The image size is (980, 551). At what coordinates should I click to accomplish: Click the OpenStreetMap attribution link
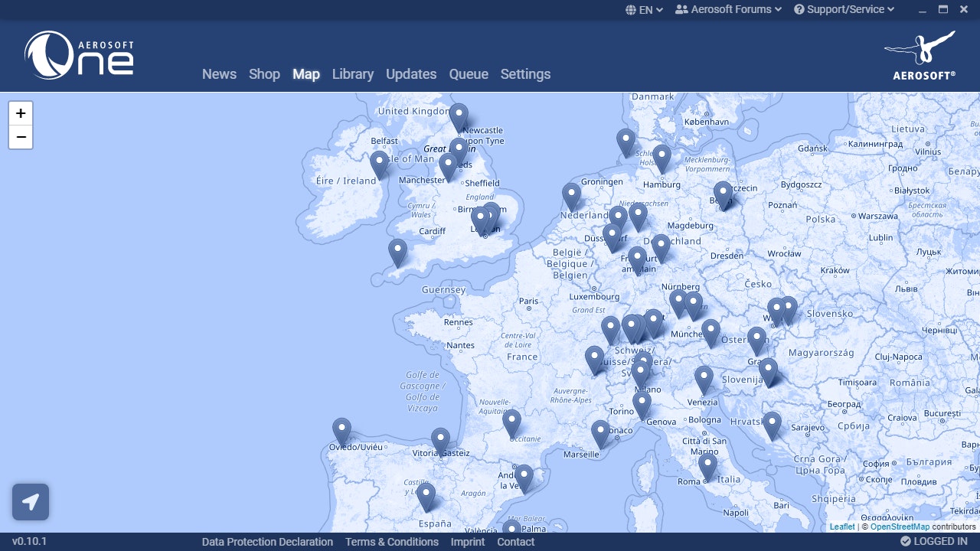click(x=900, y=527)
